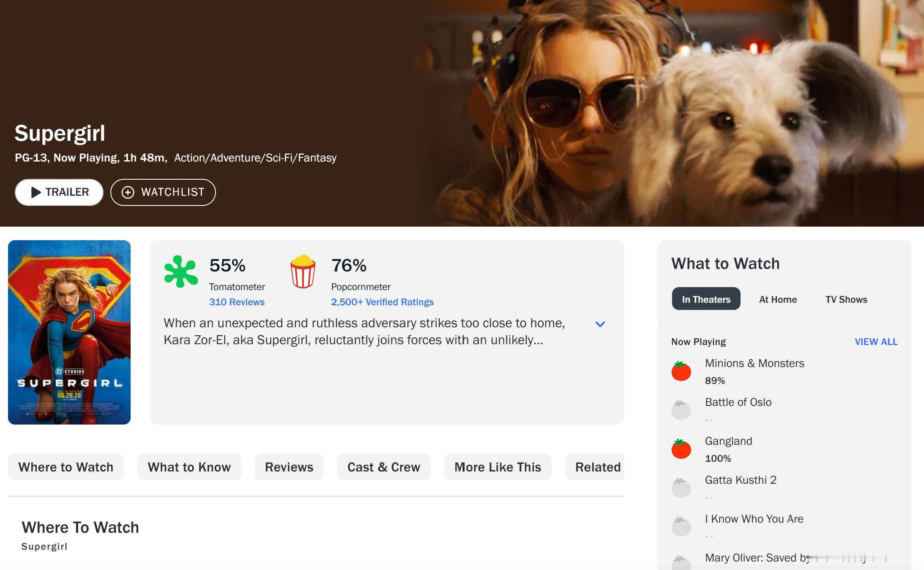Open the Supergirl poster thumbnail
924x570 pixels.
[69, 332]
